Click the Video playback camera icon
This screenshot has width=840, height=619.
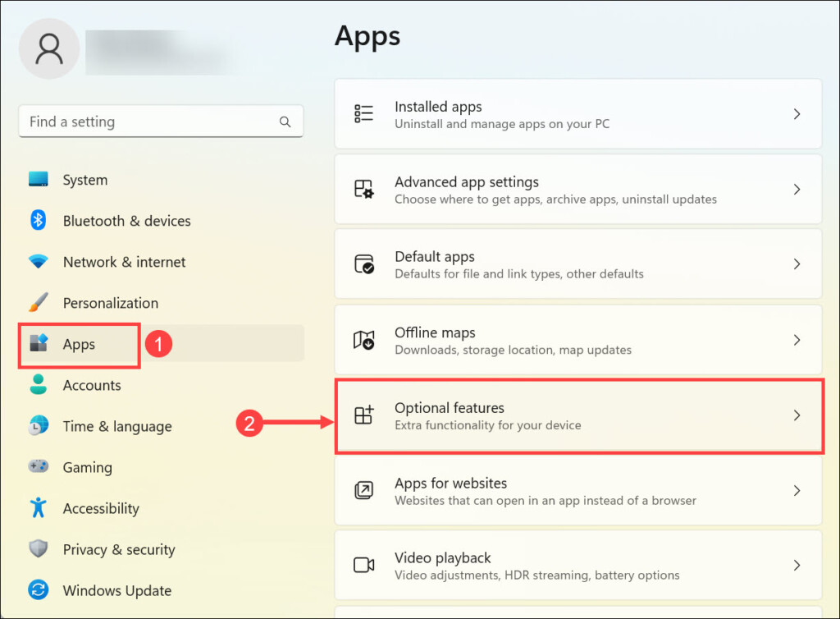[x=363, y=565]
